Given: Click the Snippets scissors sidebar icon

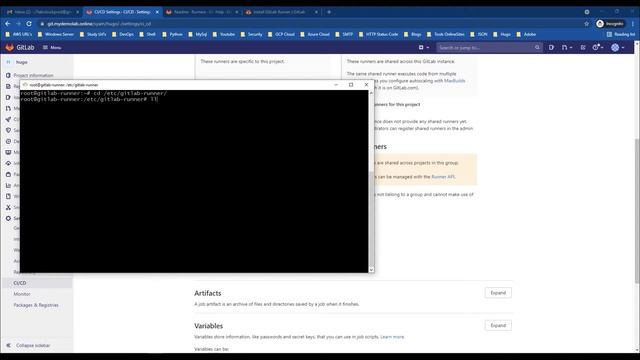Looking at the screenshot, I should [x=8, y=207].
